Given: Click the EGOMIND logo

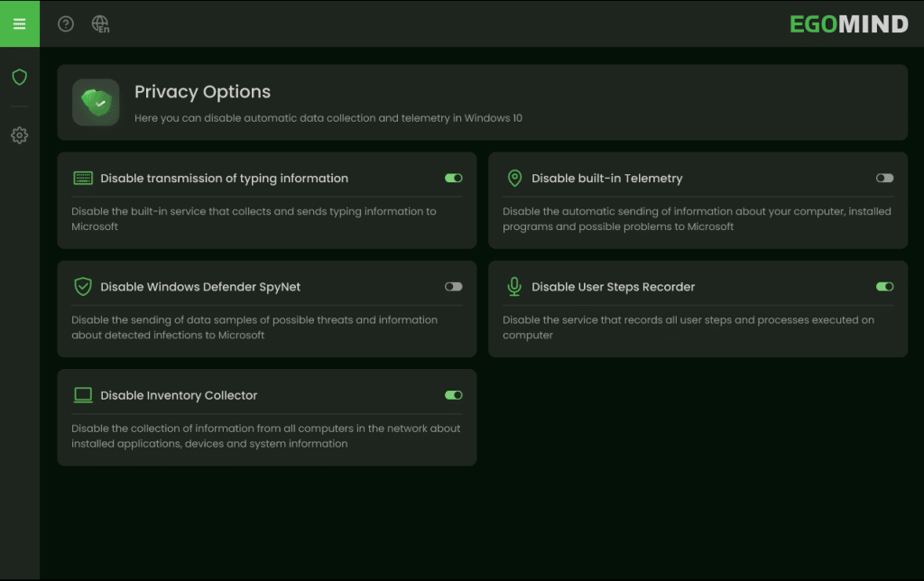Looking at the screenshot, I should tap(848, 24).
